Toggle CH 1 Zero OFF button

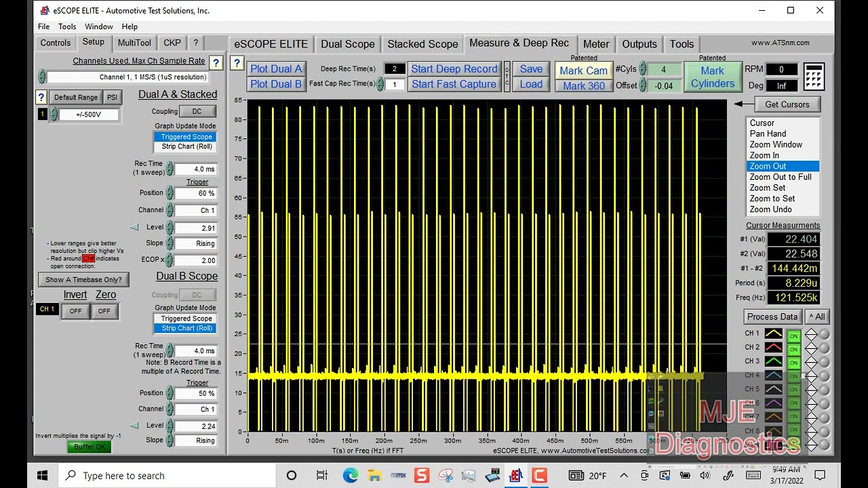pos(104,311)
